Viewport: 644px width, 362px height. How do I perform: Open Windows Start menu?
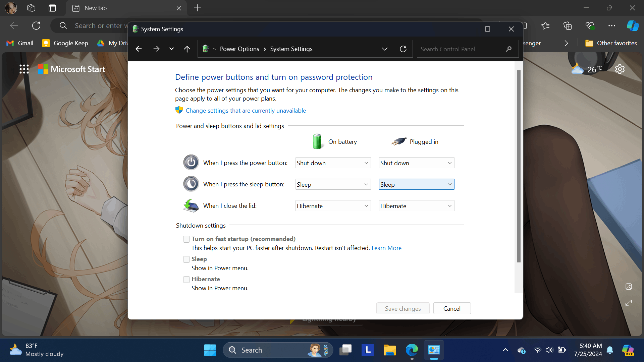[210, 350]
